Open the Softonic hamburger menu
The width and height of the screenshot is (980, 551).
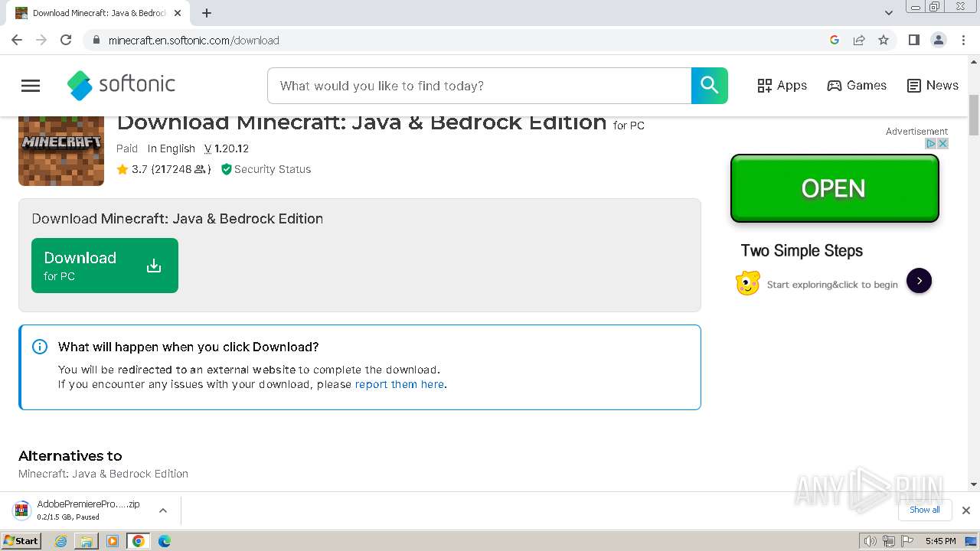[31, 86]
